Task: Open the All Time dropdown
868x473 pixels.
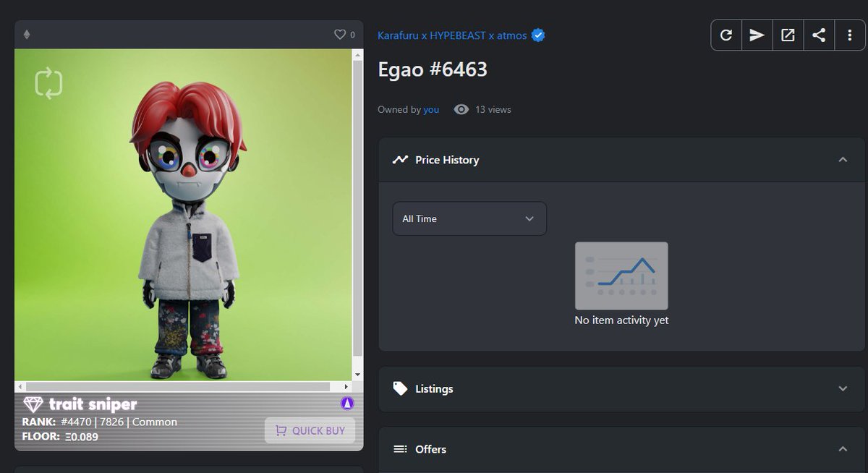Action: [x=469, y=218]
